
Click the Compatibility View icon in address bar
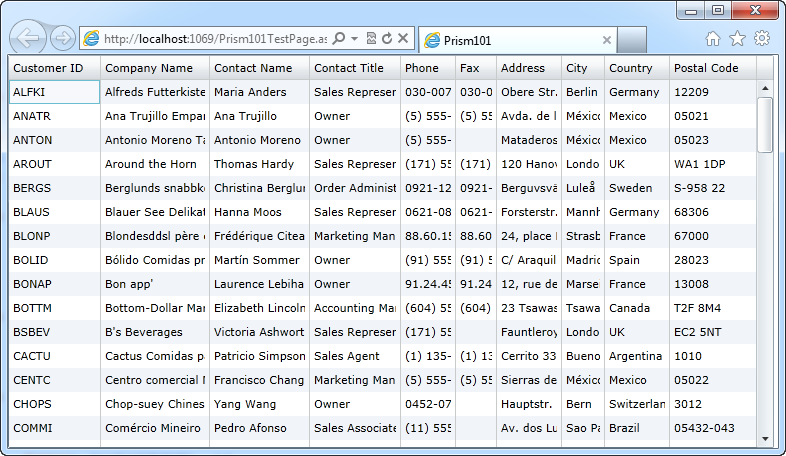point(371,38)
